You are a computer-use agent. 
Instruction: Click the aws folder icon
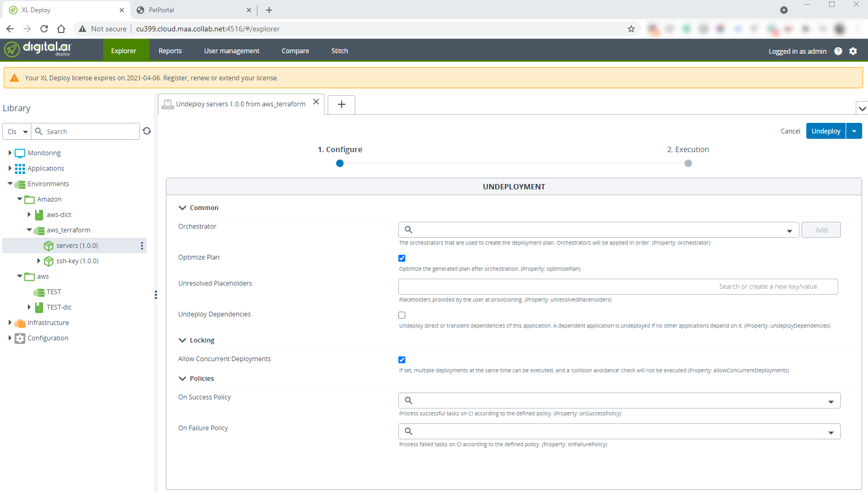pos(30,277)
